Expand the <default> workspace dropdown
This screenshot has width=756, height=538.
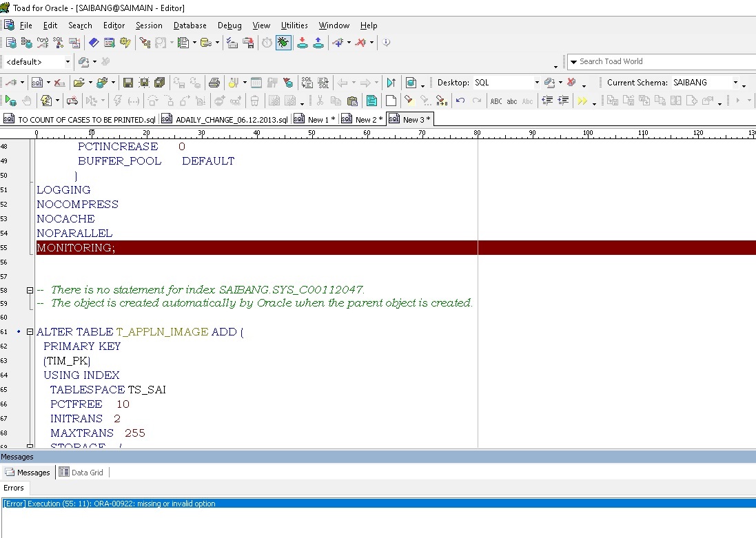pos(67,62)
